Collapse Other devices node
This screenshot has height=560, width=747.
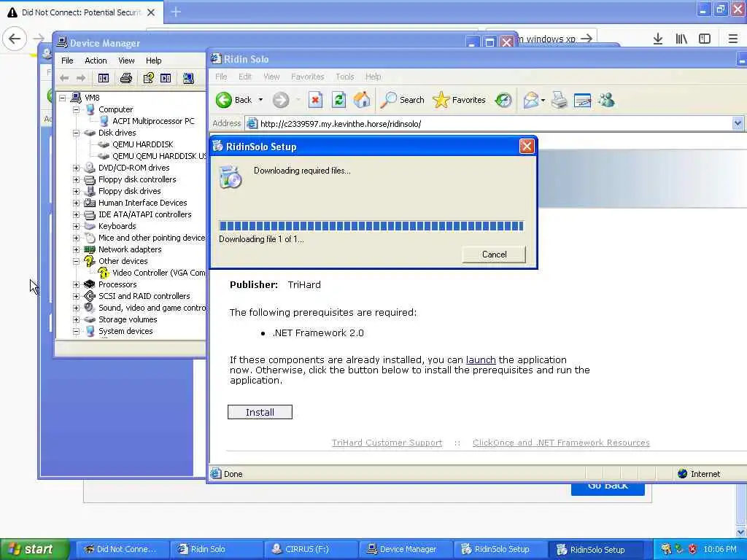76,262
